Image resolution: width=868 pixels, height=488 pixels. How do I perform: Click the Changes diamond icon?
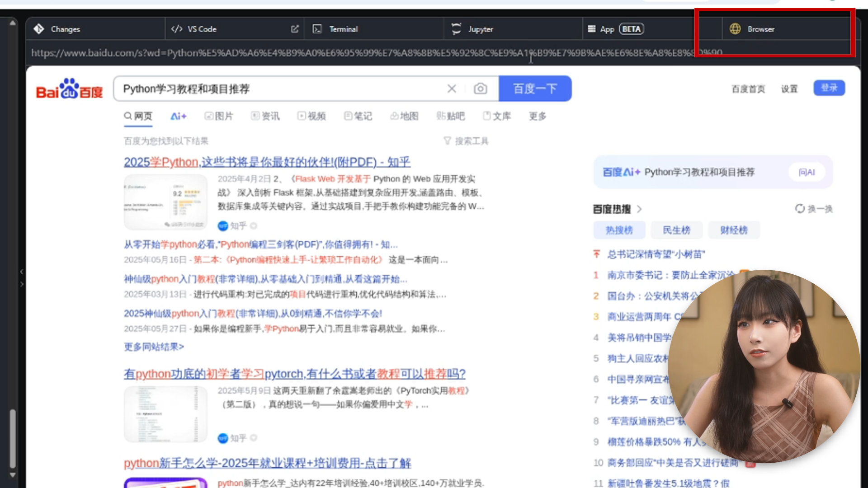coord(39,29)
